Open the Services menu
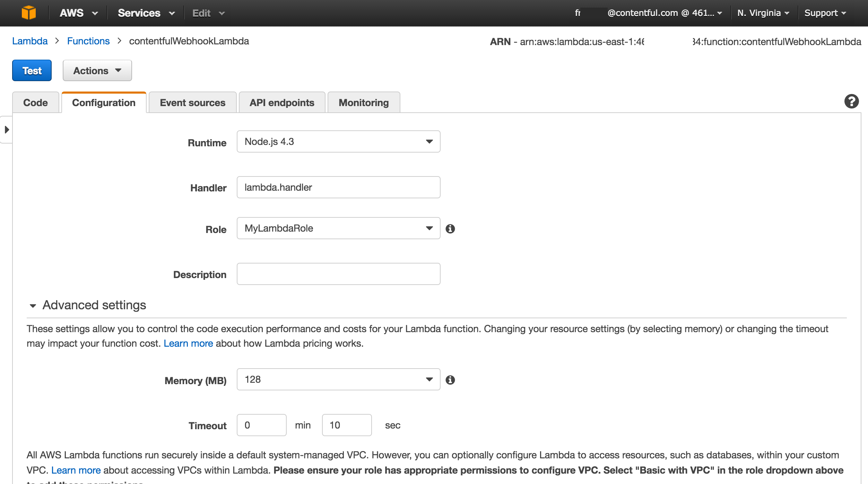 146,13
